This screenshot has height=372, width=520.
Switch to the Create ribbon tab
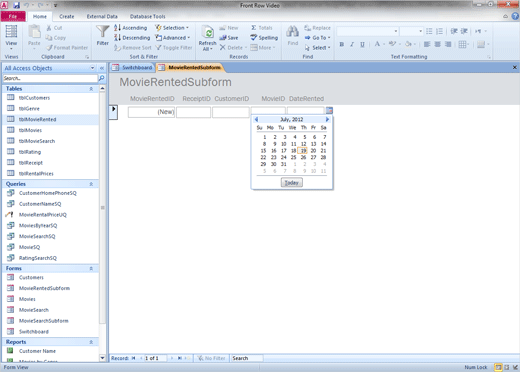(67, 16)
